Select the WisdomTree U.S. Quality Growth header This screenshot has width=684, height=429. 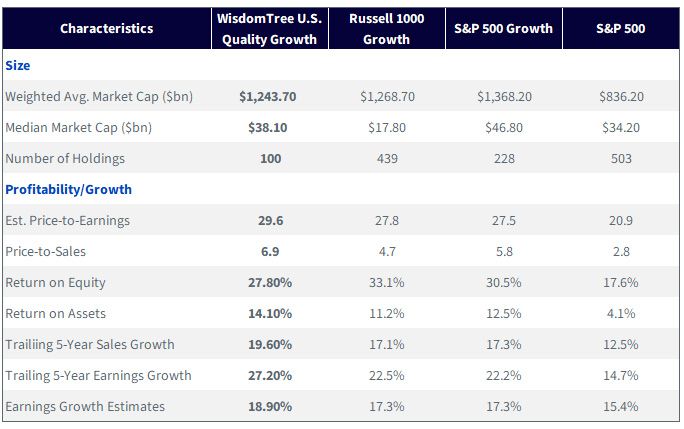(270, 29)
